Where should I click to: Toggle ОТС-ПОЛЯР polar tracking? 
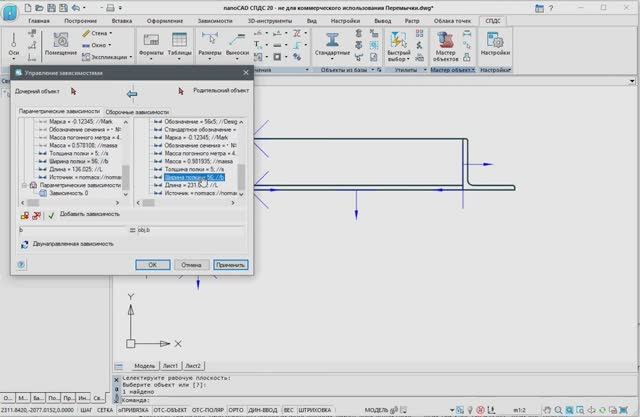[x=208, y=410]
